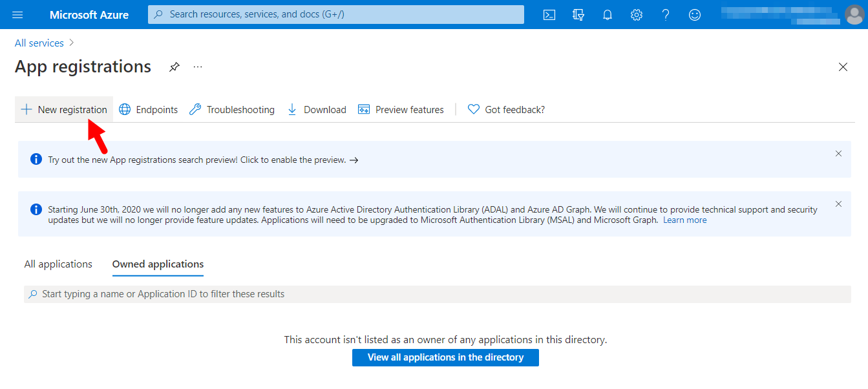Open the ellipsis more options menu
The width and height of the screenshot is (868, 389).
coord(198,67)
